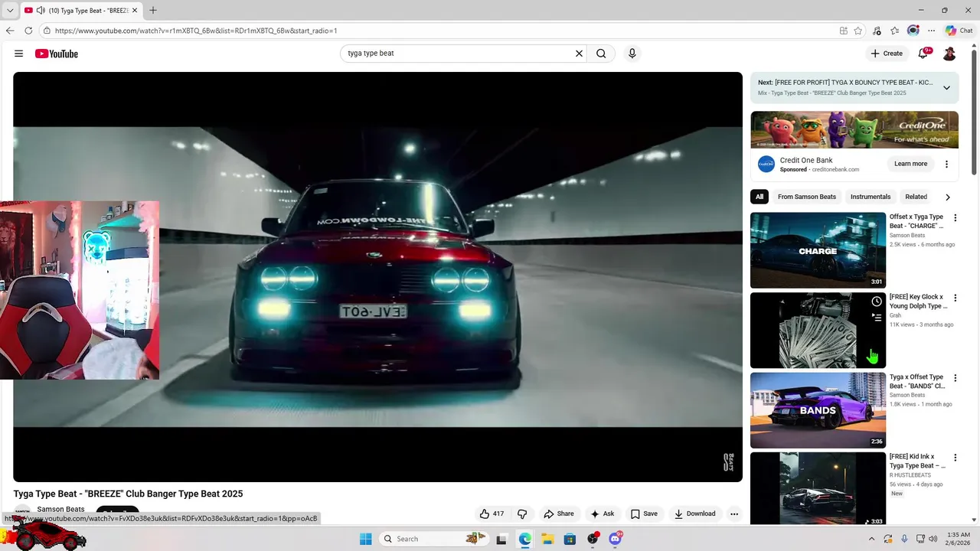
Task: Open File Explorer from taskbar
Action: (x=547, y=539)
